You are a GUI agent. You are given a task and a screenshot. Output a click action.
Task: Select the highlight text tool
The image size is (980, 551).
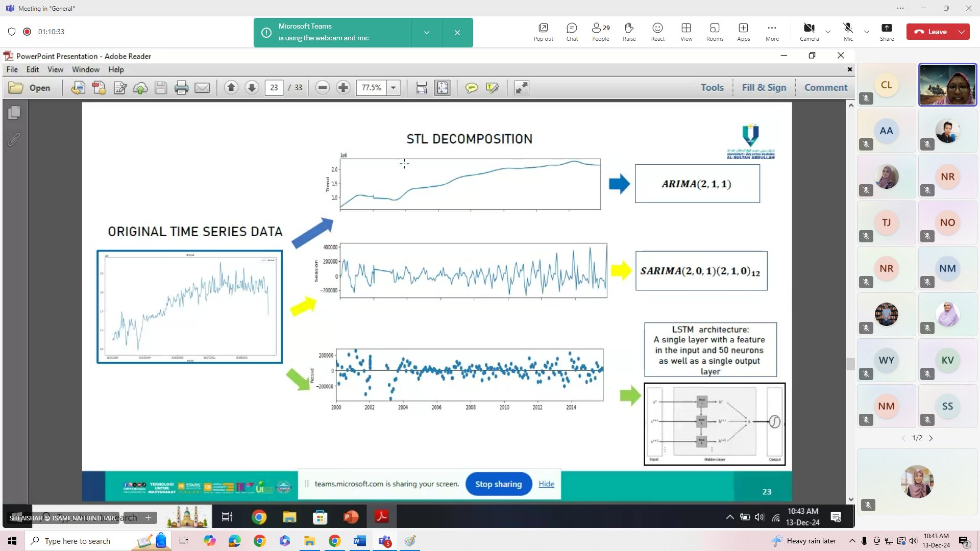tap(493, 88)
